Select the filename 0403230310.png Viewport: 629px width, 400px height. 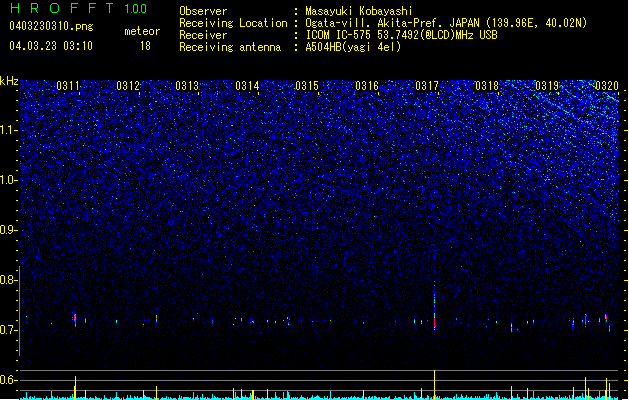[x=51, y=26]
